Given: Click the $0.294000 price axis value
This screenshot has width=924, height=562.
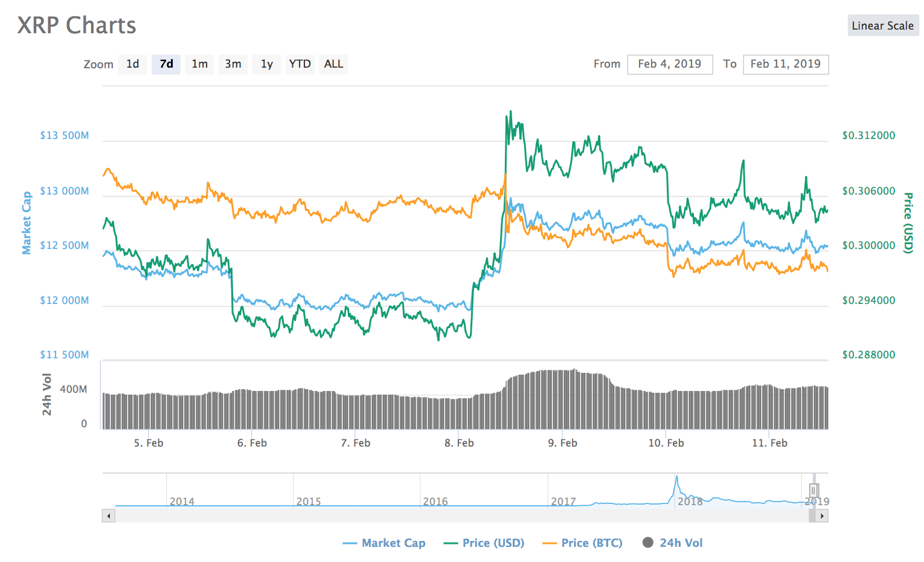Looking at the screenshot, I should point(868,300).
